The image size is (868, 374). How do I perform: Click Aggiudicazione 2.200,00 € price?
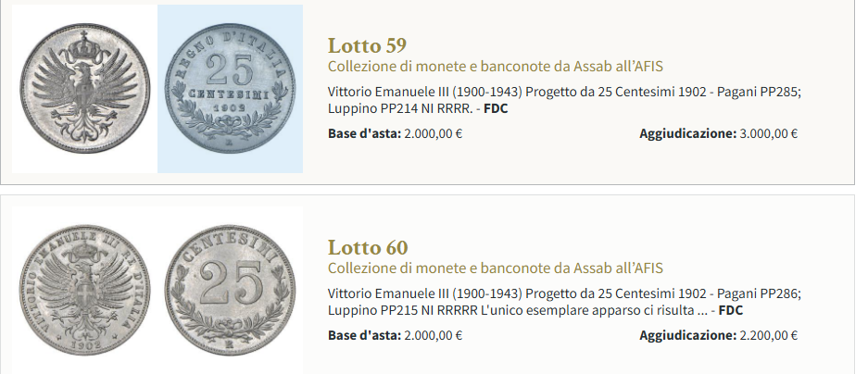click(x=768, y=336)
